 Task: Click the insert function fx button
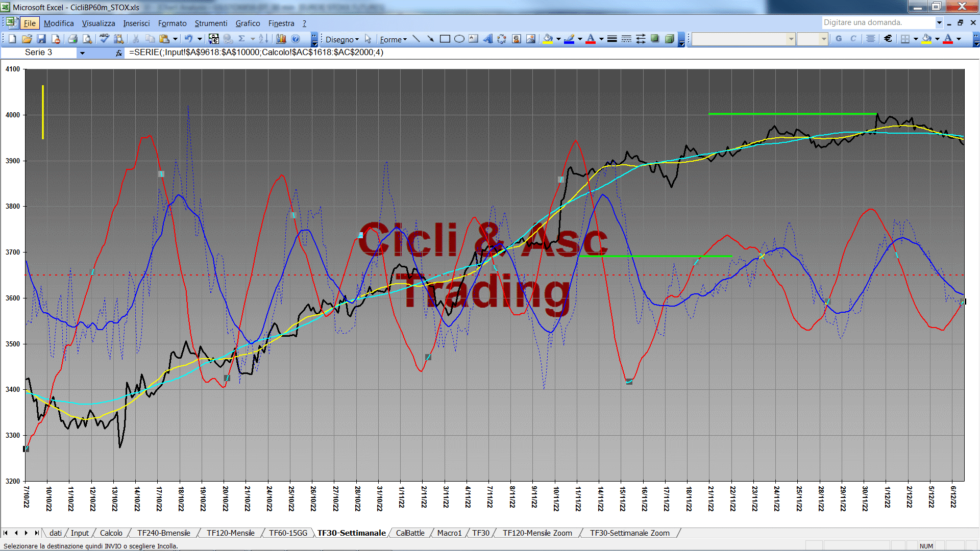click(x=118, y=53)
